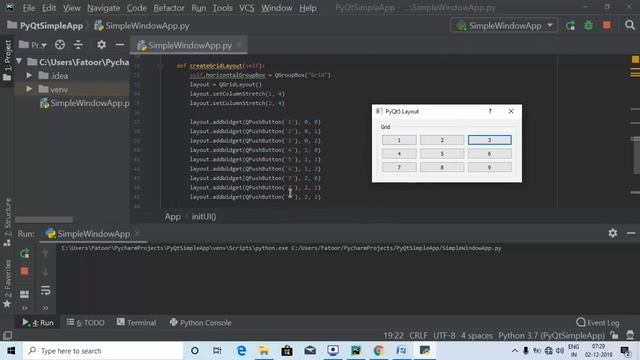Open the Event Log
640x360 pixels.
click(x=598, y=323)
